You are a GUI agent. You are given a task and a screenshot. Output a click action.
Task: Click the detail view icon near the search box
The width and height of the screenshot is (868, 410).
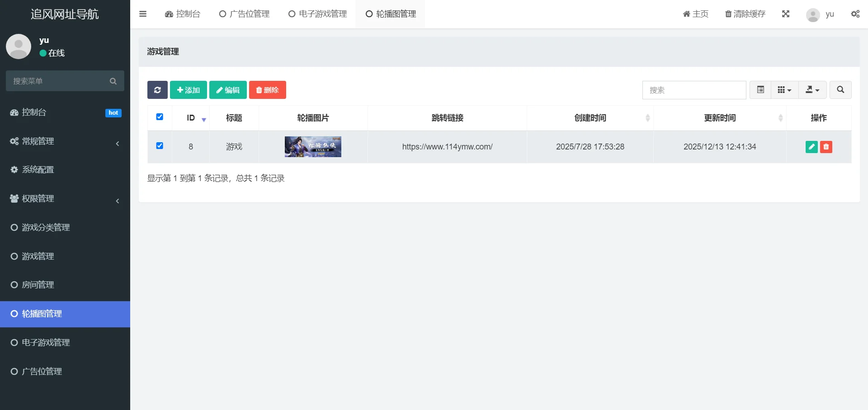760,90
